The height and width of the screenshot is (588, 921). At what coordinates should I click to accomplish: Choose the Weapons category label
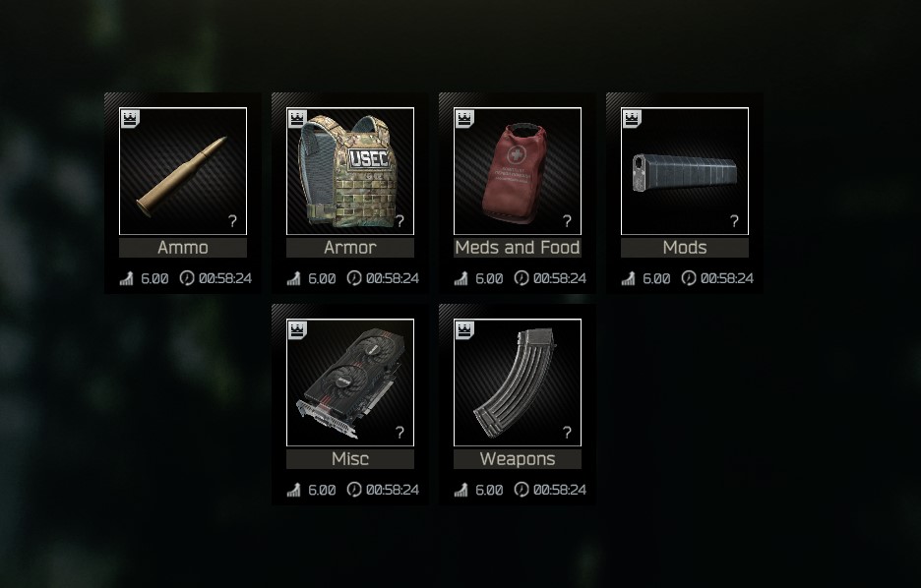518,459
